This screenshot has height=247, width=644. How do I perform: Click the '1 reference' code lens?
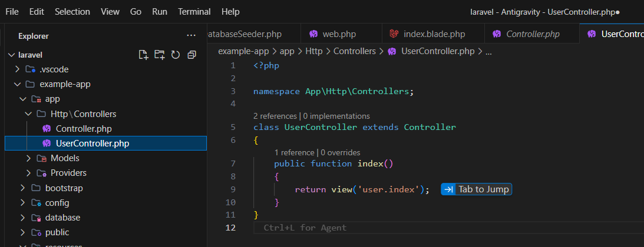pos(294,153)
